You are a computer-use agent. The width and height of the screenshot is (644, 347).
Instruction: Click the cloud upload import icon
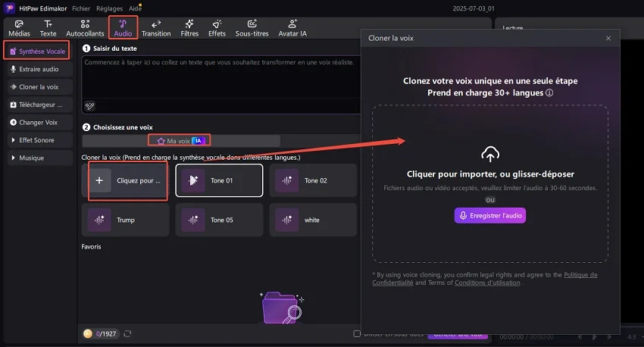pyautogui.click(x=489, y=155)
